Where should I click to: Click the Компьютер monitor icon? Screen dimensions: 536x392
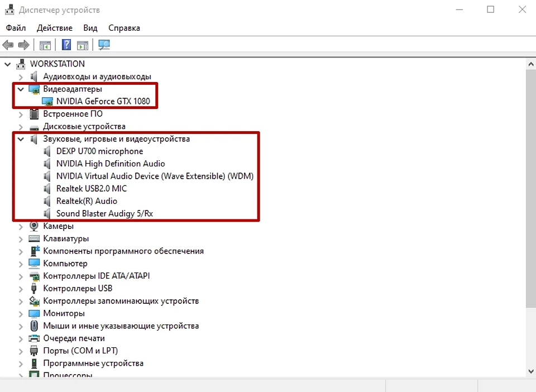pos(34,264)
